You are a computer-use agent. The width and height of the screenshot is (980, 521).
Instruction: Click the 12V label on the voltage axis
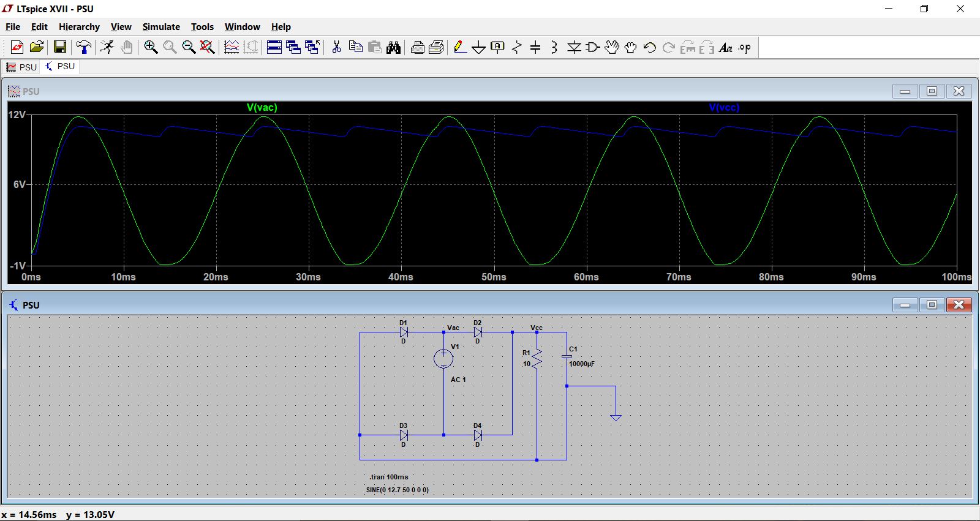point(17,114)
